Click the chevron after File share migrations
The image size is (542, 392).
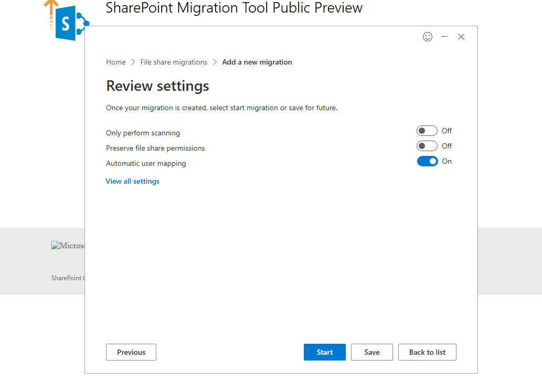click(x=215, y=62)
